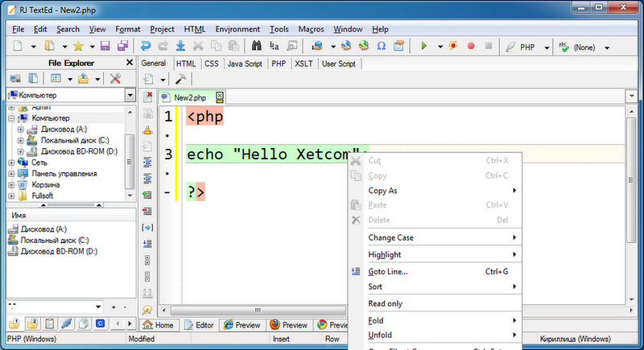Viewport: 644px width, 350px height.
Task: Select Корзина in the folder tree
Action: click(46, 185)
